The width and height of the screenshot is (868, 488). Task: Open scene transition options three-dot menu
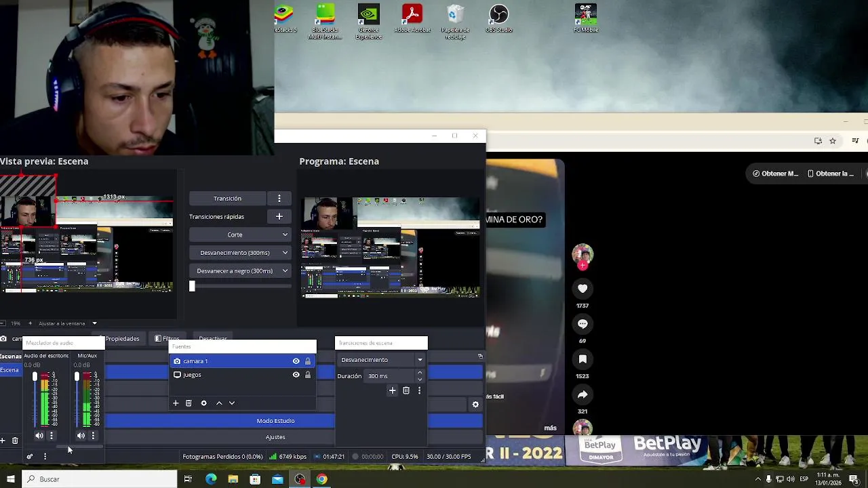(419, 390)
